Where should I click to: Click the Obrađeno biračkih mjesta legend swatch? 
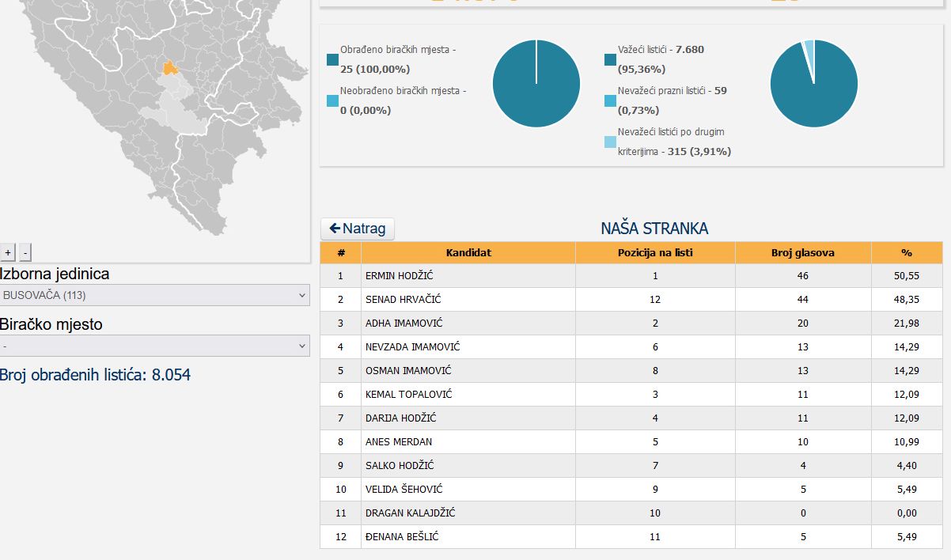[332, 59]
